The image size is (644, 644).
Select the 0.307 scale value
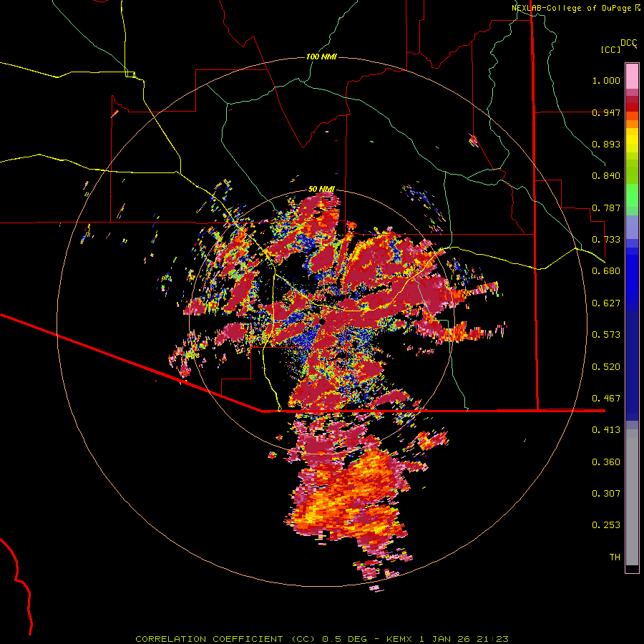click(x=606, y=494)
